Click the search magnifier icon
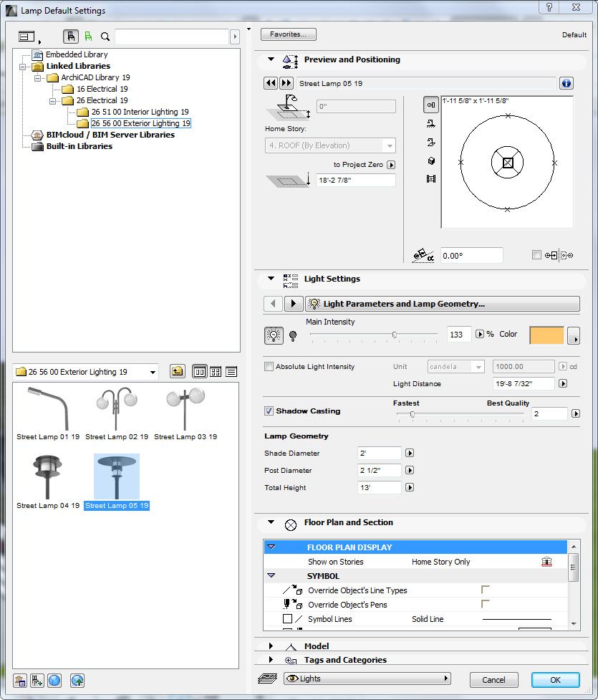The width and height of the screenshot is (598, 700). [x=105, y=37]
